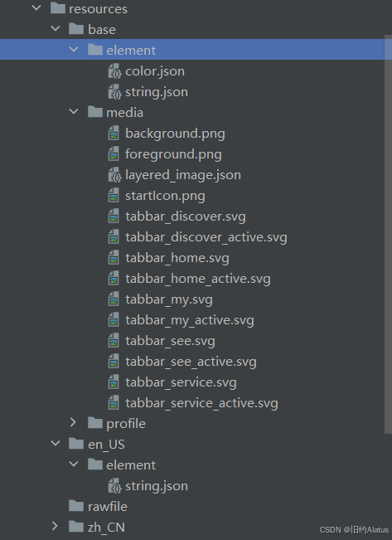The height and width of the screenshot is (540, 392).
Task: Click the vertical scrollbar of project tree
Action: (x=388, y=234)
